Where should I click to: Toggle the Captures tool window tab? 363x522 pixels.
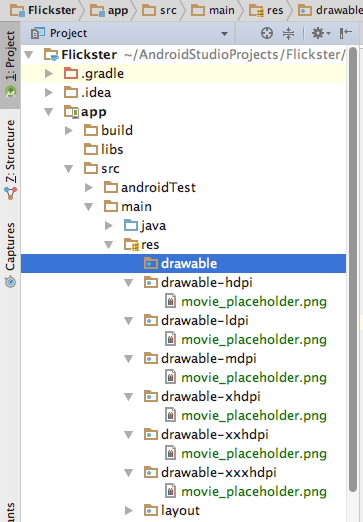click(10, 255)
